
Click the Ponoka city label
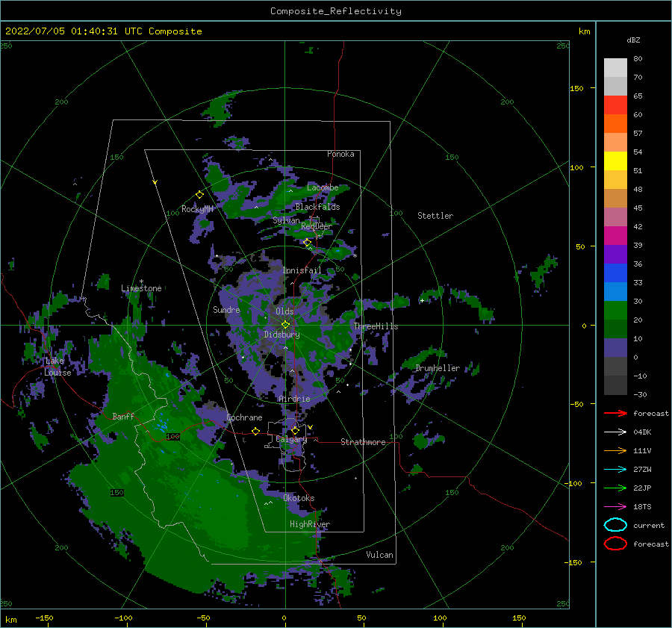click(340, 154)
